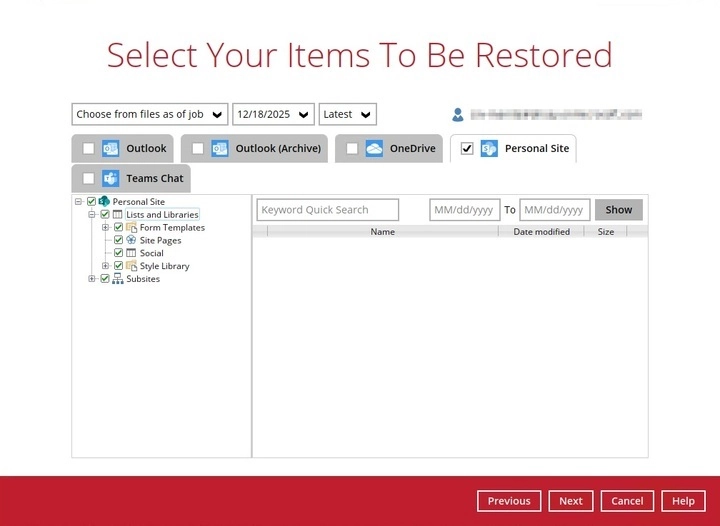Screen dimensions: 720x526
Task: Expand the Form Templates tree node
Action: tap(106, 228)
